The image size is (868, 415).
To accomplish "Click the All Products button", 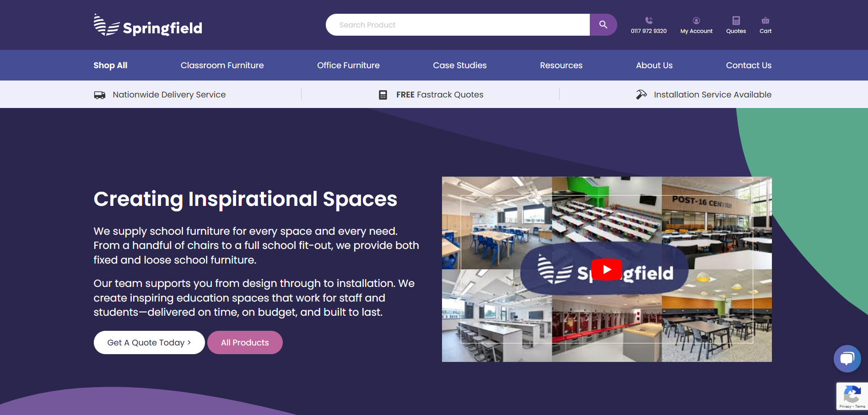I will point(245,343).
